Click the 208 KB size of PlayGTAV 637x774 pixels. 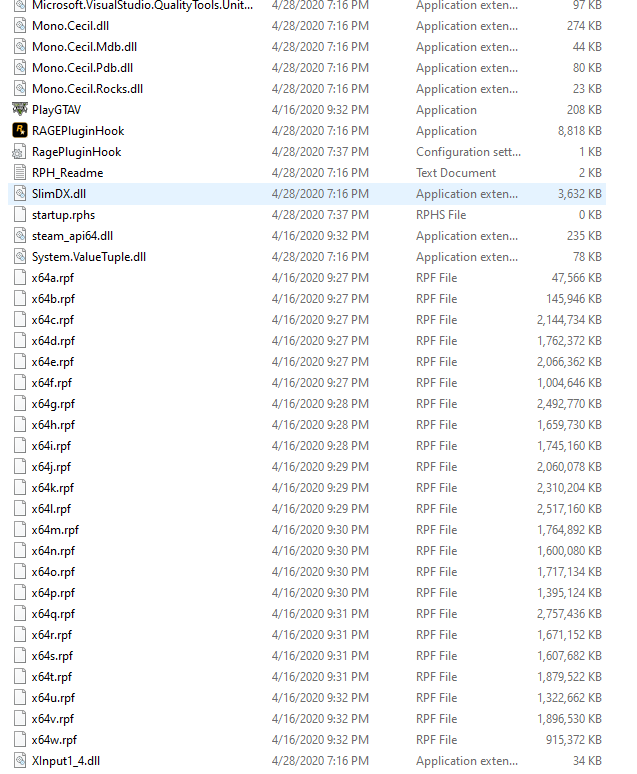(584, 110)
